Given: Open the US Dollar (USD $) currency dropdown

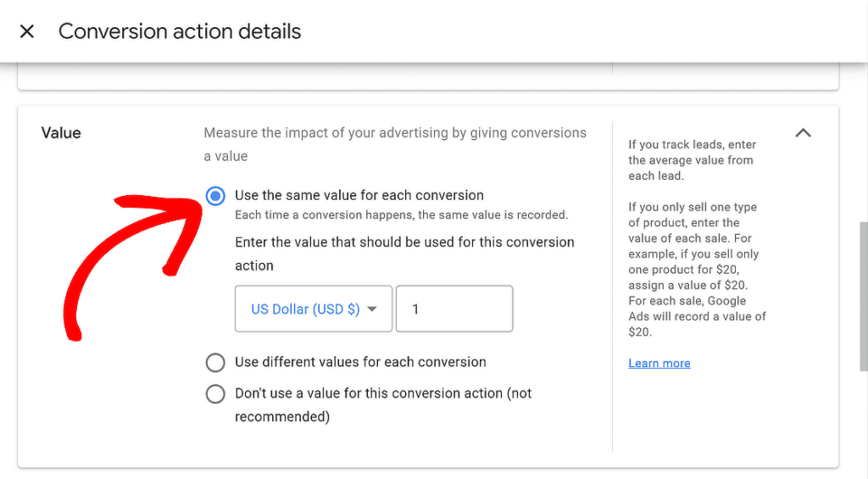Looking at the screenshot, I should 314,309.
